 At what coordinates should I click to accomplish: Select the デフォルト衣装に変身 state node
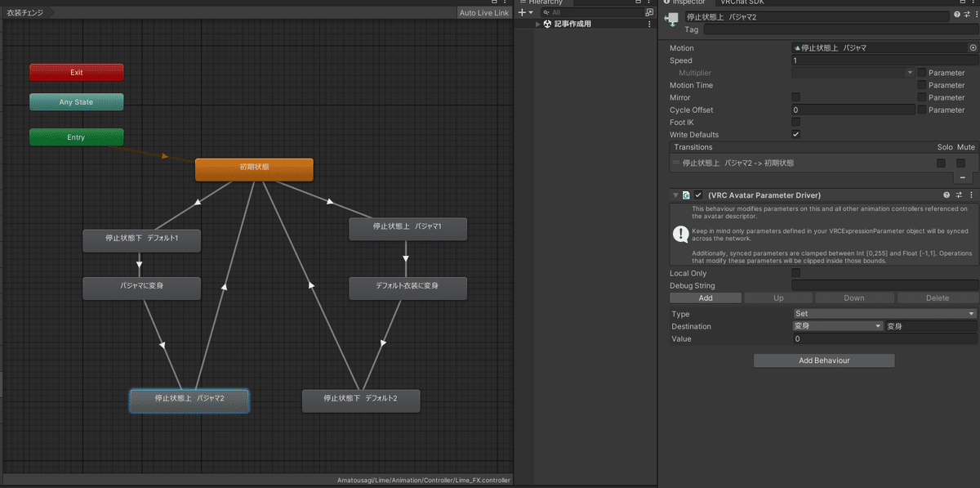click(x=408, y=288)
